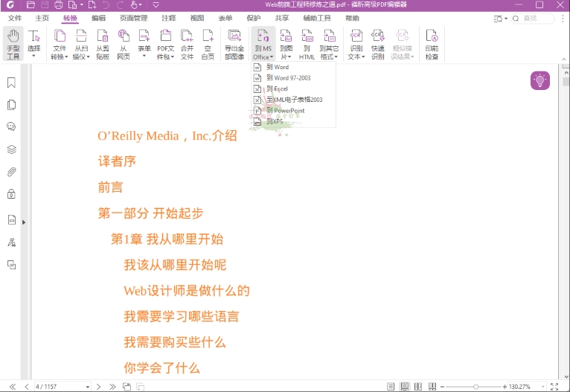Create PDF from scanner
The image size is (570, 392).
tap(81, 45)
